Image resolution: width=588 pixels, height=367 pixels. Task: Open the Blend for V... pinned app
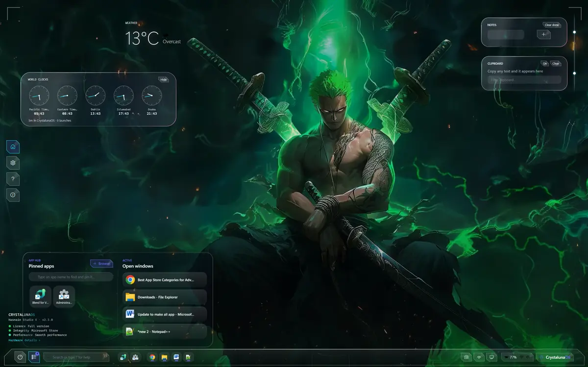[x=40, y=296]
